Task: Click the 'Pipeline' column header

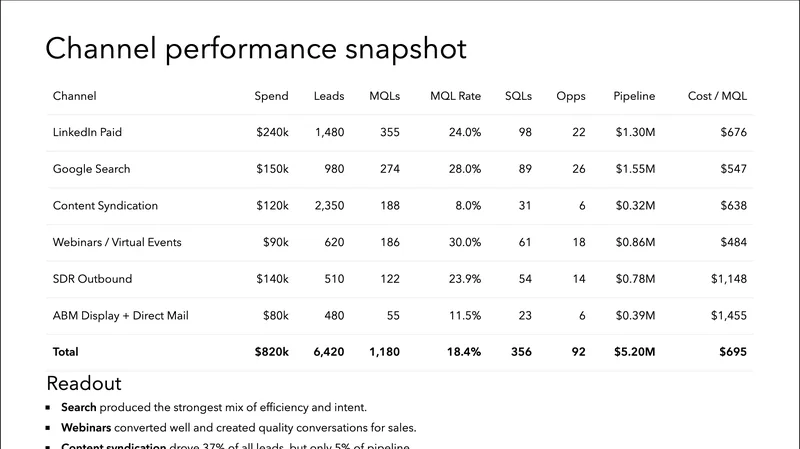Action: tap(634, 97)
